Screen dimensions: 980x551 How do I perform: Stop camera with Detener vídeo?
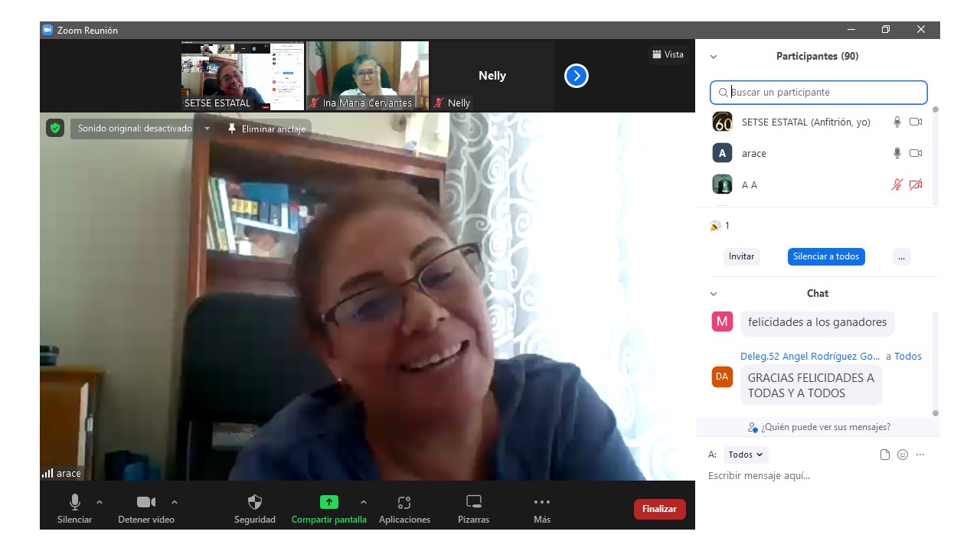[146, 509]
